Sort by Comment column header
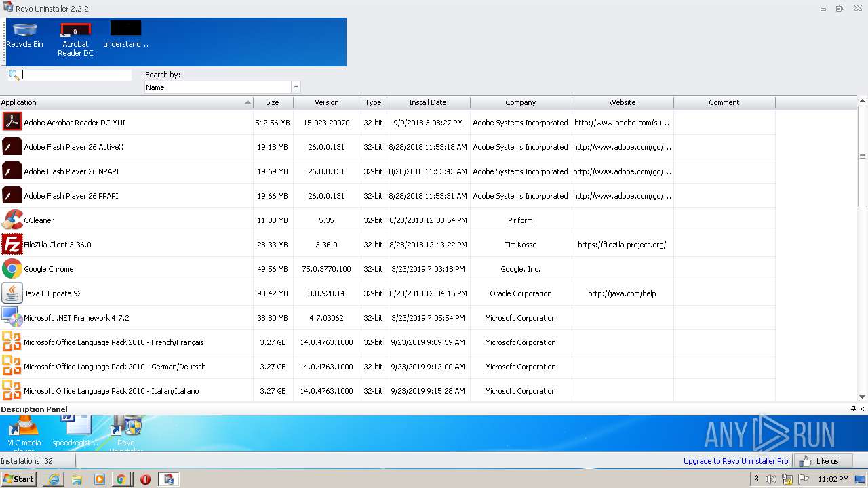This screenshot has width=868, height=488. pyautogui.click(x=724, y=102)
